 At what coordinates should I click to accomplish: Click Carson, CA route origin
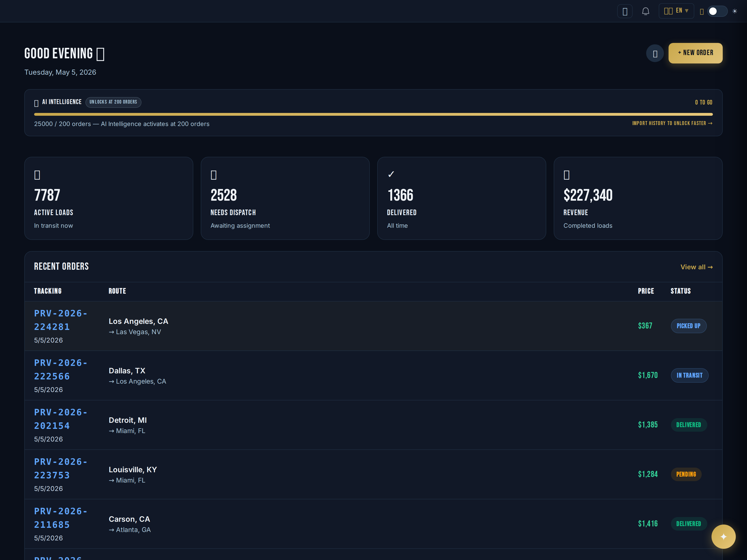pyautogui.click(x=129, y=519)
